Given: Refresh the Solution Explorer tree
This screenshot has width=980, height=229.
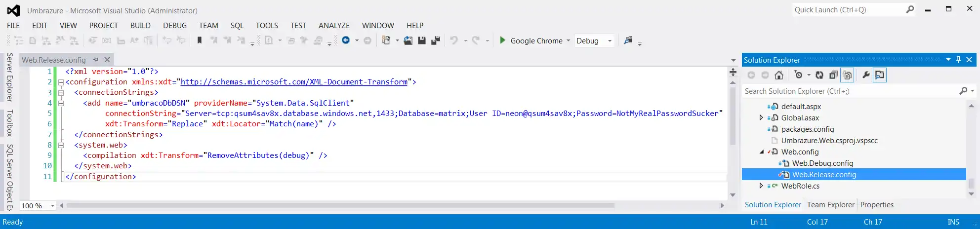Looking at the screenshot, I should [819, 75].
